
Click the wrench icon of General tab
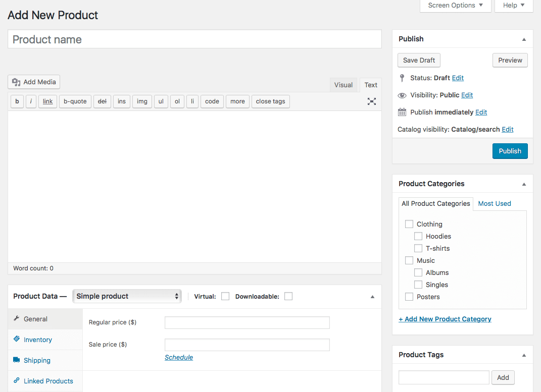click(x=16, y=318)
